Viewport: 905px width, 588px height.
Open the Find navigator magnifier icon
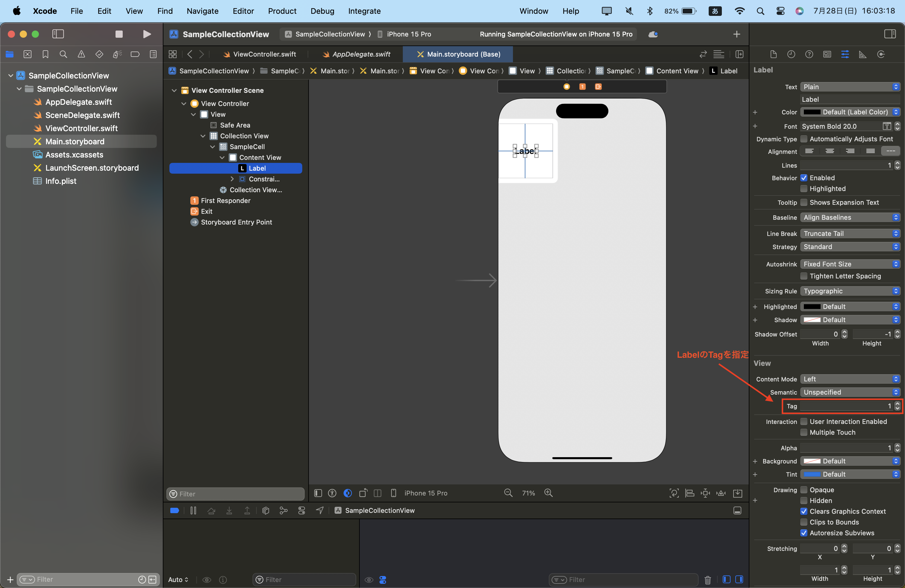pyautogui.click(x=63, y=54)
